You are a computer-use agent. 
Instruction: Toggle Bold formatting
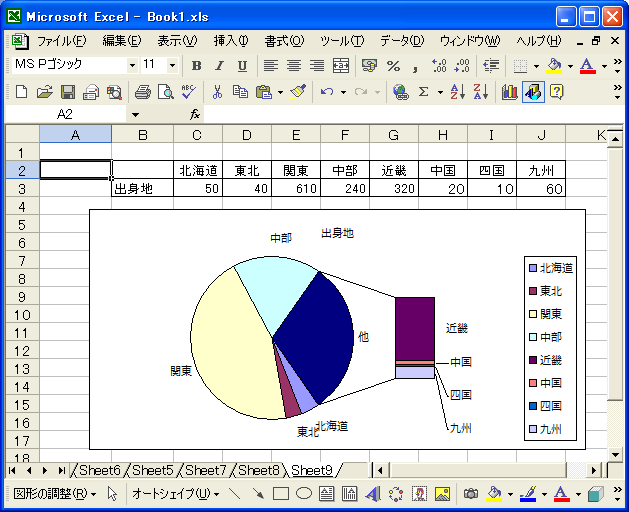click(196, 65)
